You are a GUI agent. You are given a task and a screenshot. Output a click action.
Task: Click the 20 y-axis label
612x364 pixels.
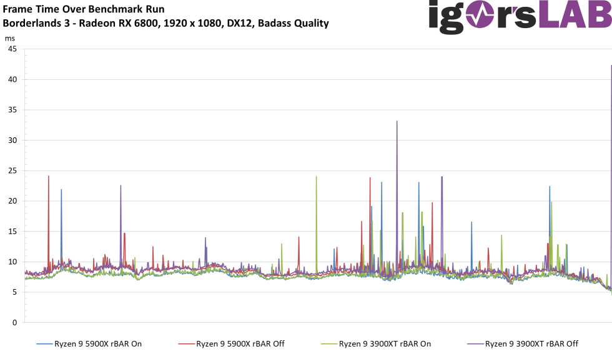(x=12, y=201)
